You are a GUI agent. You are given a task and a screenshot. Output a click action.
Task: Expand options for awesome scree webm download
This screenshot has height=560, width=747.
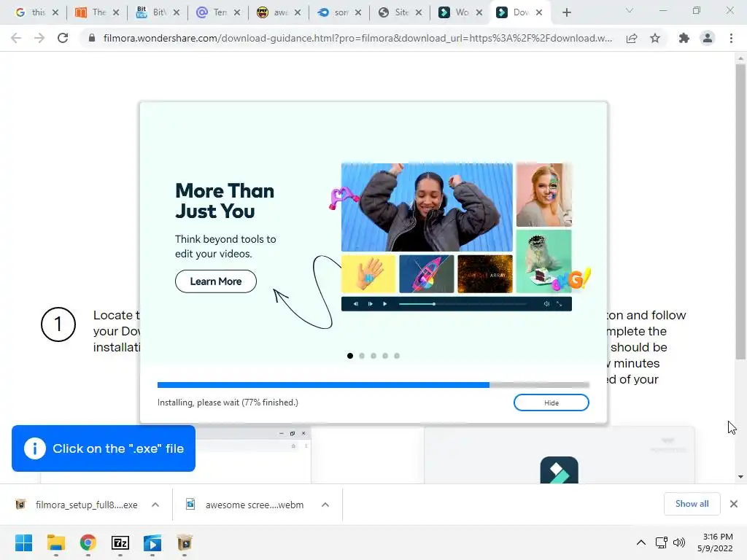pyautogui.click(x=325, y=505)
